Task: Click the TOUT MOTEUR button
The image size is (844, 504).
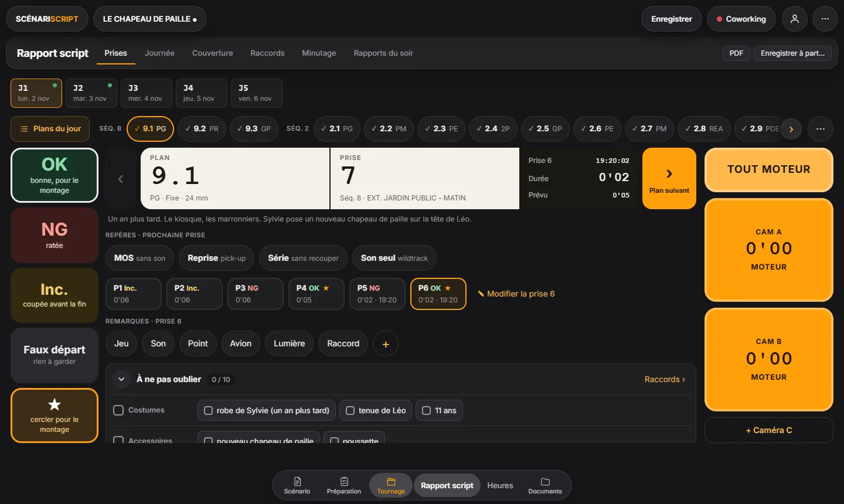Action: tap(768, 170)
